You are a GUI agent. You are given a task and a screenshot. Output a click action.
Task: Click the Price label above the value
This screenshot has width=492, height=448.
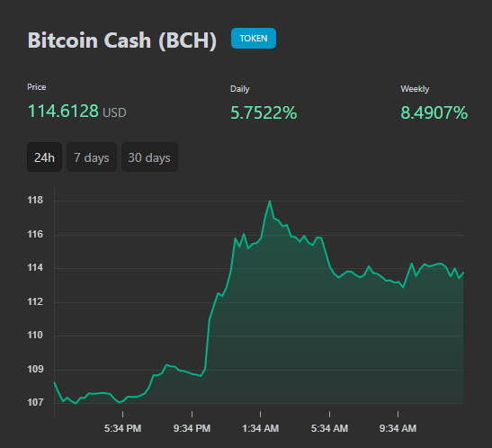(36, 87)
